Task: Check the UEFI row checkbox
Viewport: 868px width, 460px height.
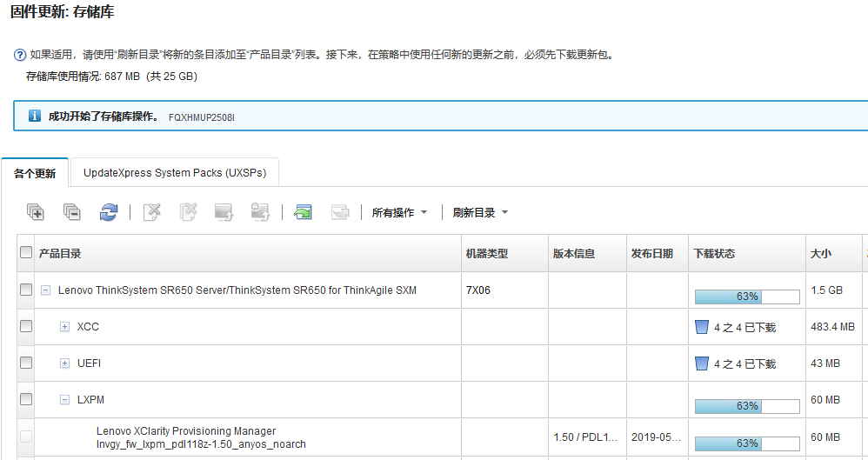Action: [26, 363]
